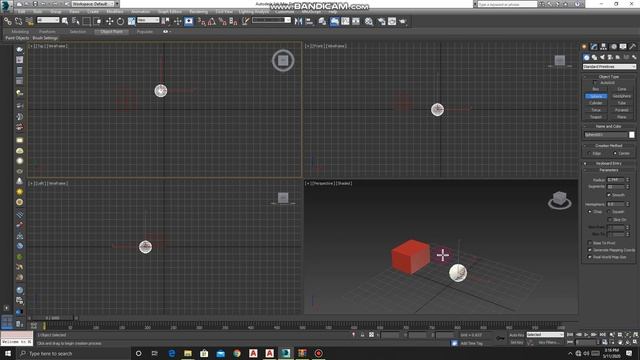Click the Sphere primitive button

596,96
